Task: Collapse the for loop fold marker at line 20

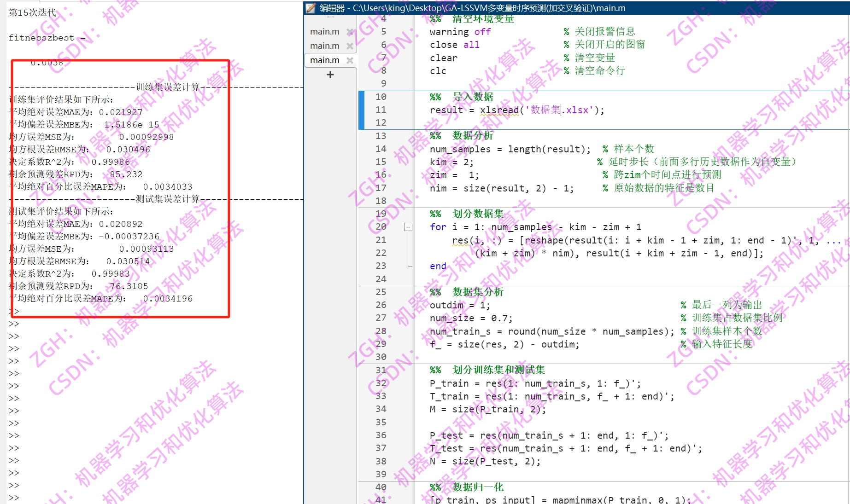Action: [x=407, y=227]
